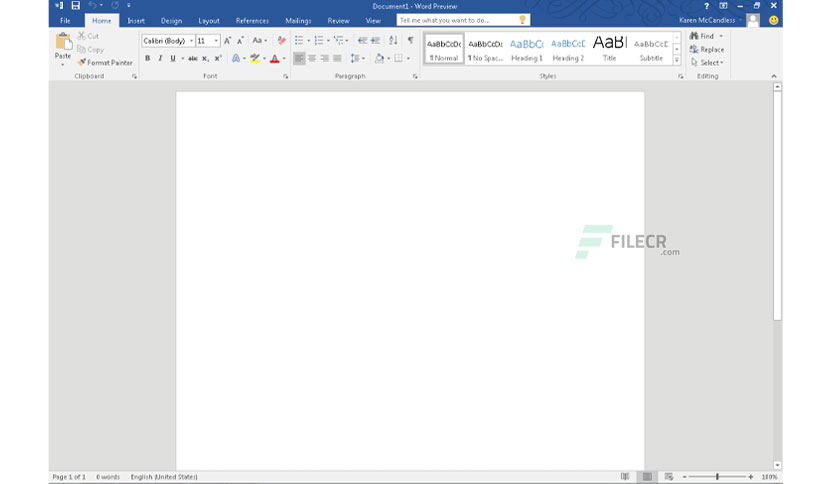Apply the Heading 2 style
The image size is (836, 484).
click(568, 49)
